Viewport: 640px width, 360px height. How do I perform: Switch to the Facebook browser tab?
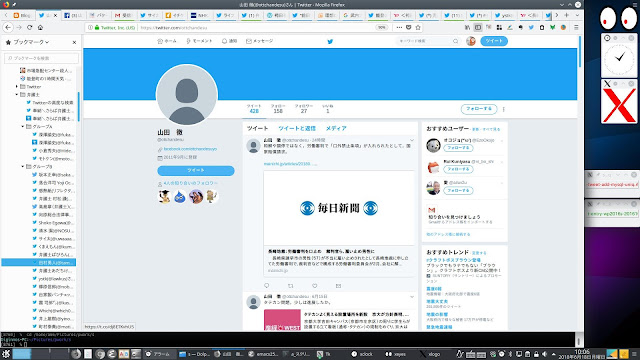[x=73, y=15]
